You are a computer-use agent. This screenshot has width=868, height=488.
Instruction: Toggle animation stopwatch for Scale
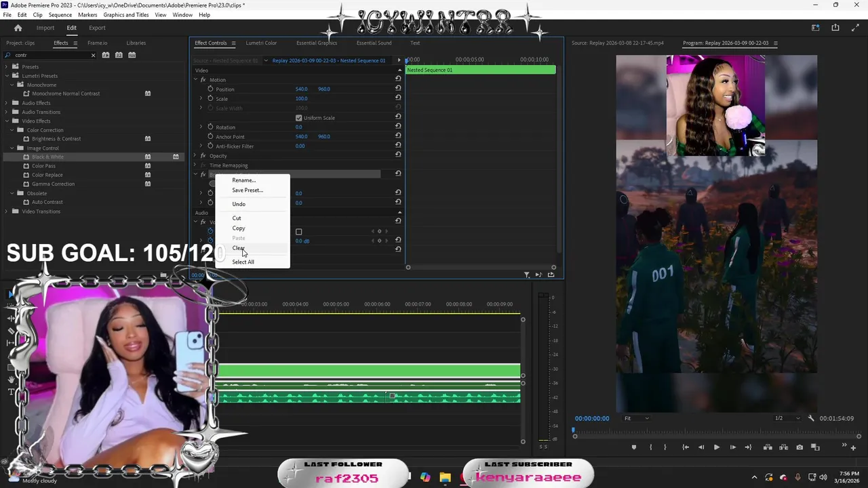(x=210, y=98)
